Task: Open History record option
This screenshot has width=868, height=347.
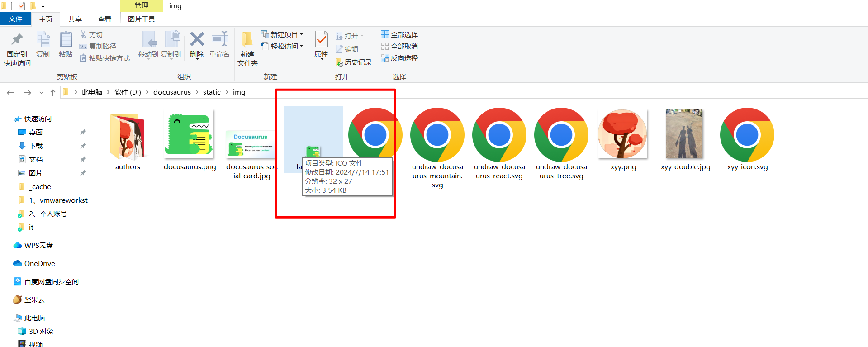Action: (x=354, y=62)
